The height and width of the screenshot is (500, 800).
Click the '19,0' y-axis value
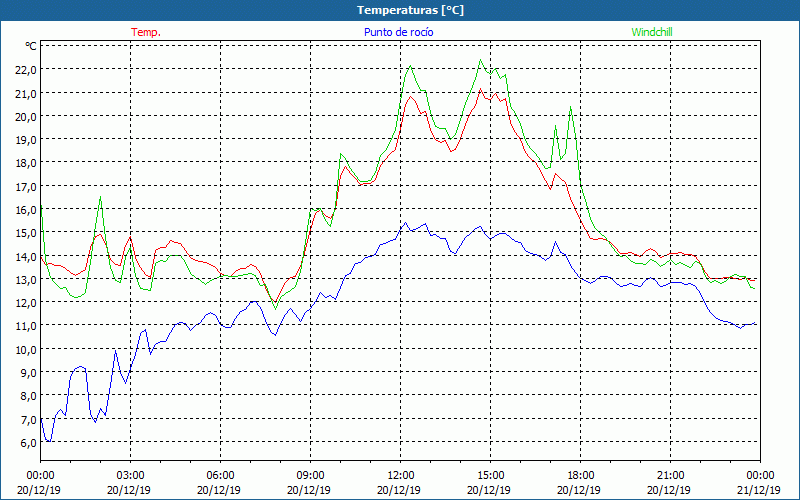pyautogui.click(x=26, y=140)
